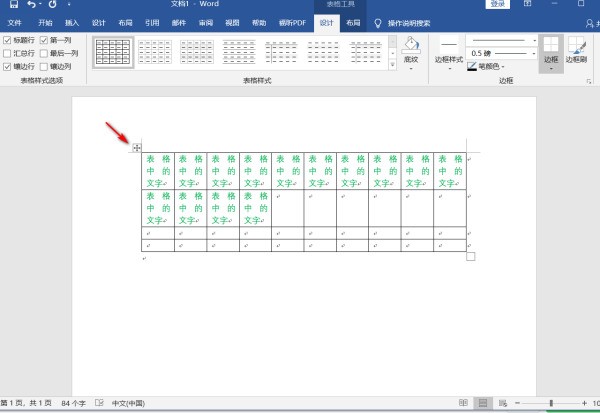The width and height of the screenshot is (600, 413).
Task: Uncheck the 第一列 checkbox
Action: tap(44, 40)
